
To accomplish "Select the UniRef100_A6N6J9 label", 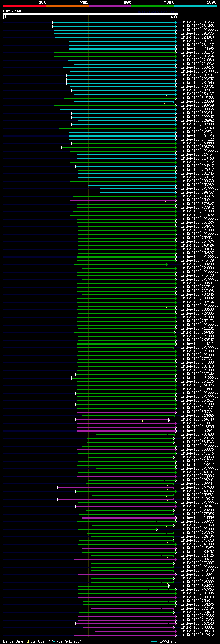I will pos(197,631).
